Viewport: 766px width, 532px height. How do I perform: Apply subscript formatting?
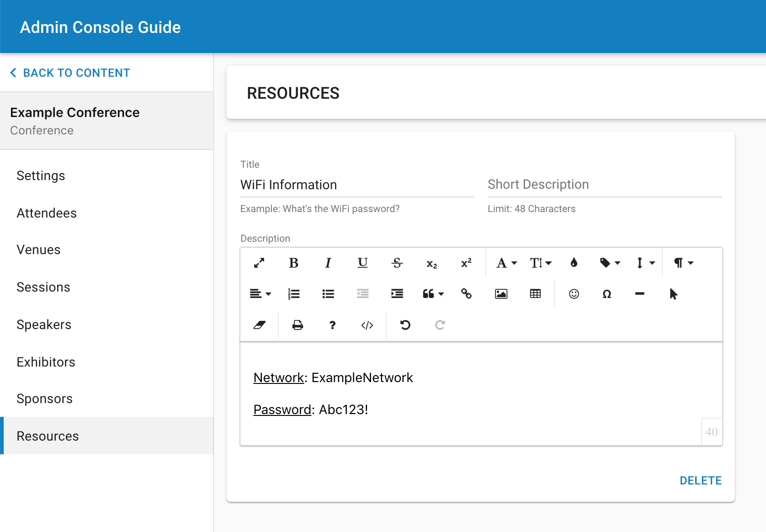(x=431, y=263)
